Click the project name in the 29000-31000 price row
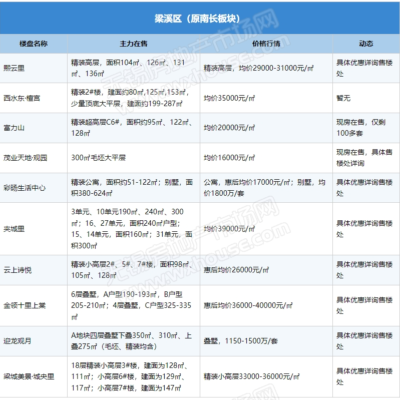The height and width of the screenshot is (400, 400). tap(14, 68)
